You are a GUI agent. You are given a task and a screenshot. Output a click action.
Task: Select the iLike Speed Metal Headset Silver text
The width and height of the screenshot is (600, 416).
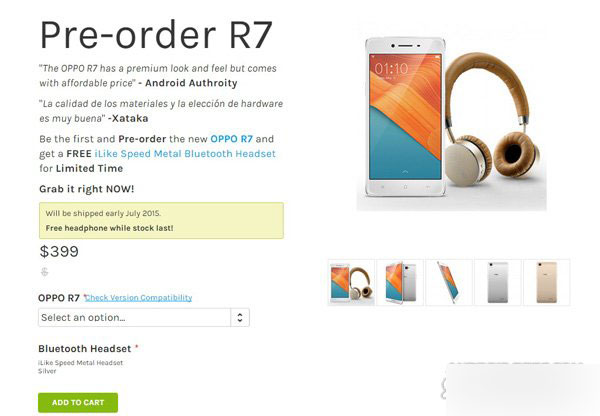click(80, 367)
